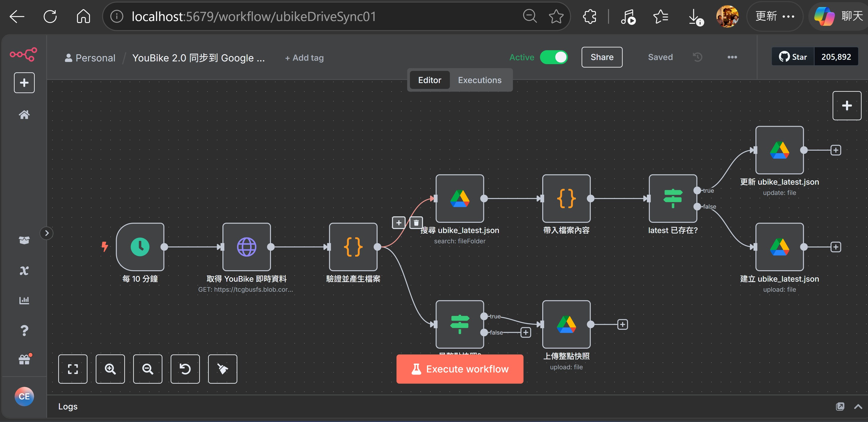Expand the collapsed left sidebar chevron
This screenshot has width=868, height=422.
47,233
